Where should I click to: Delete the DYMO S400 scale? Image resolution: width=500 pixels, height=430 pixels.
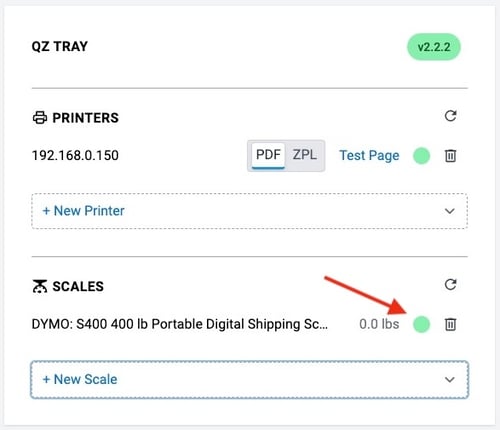tap(450, 324)
